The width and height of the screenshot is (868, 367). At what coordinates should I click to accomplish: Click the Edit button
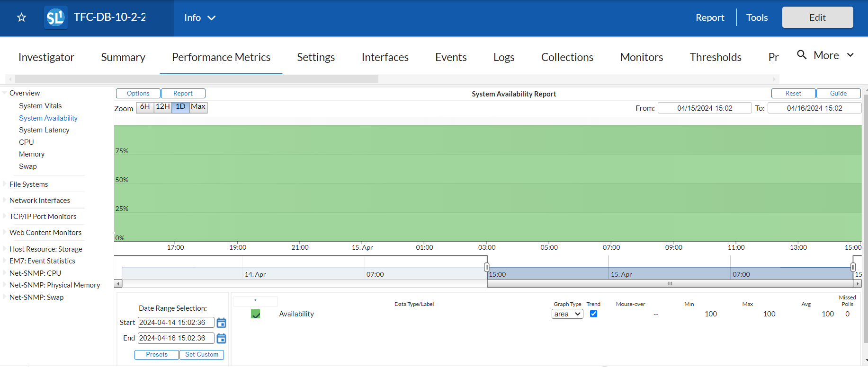(x=817, y=17)
